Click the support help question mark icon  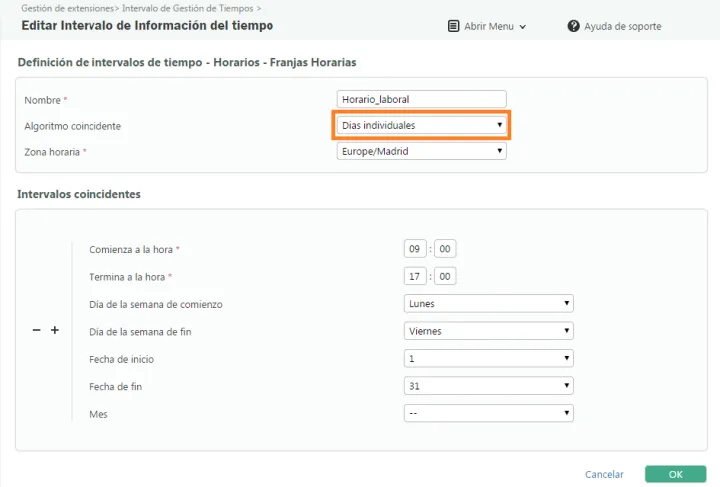click(574, 26)
